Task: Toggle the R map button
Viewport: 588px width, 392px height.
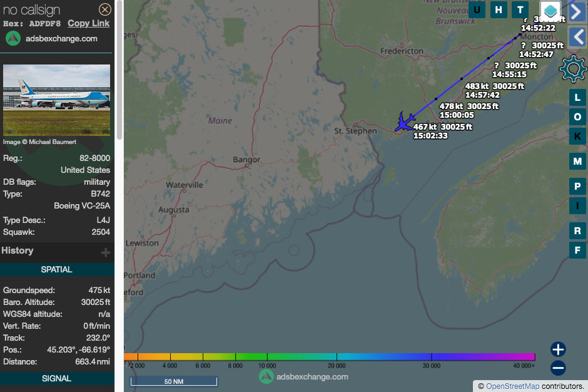Action: 577,230
